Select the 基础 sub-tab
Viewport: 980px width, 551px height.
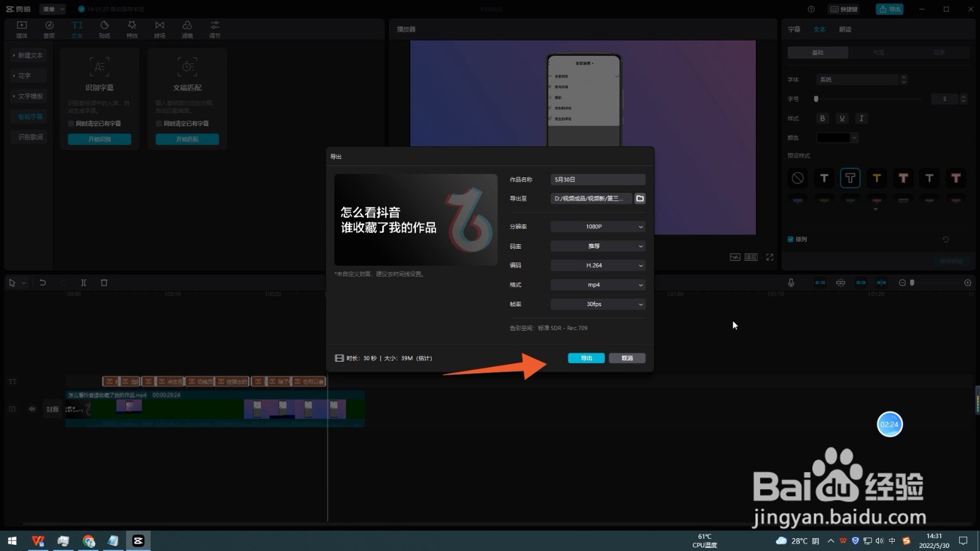point(818,53)
